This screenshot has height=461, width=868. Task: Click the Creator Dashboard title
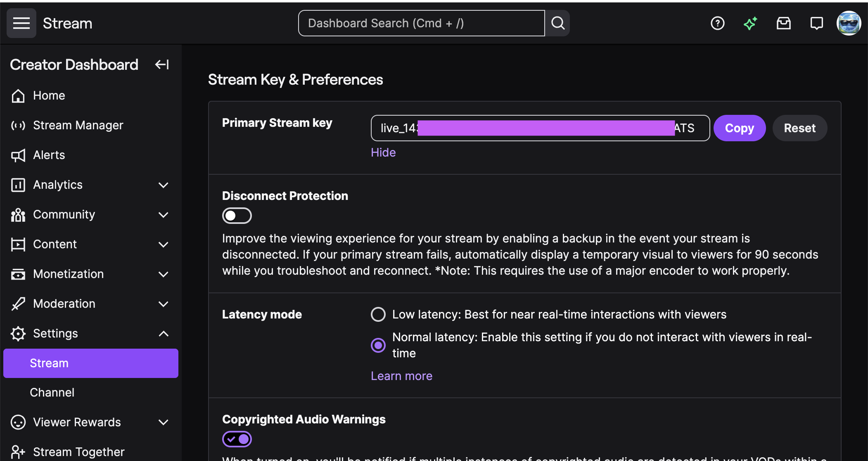(x=74, y=64)
